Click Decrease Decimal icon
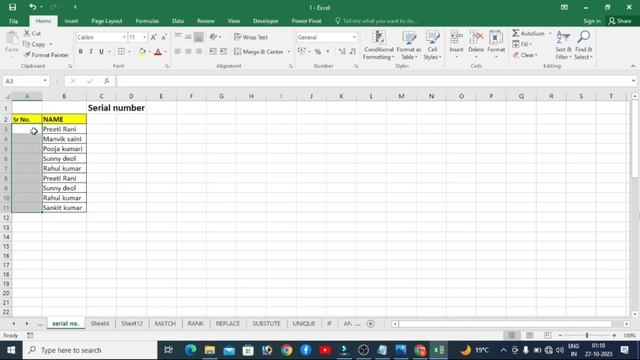The height and width of the screenshot is (360, 640). click(353, 51)
